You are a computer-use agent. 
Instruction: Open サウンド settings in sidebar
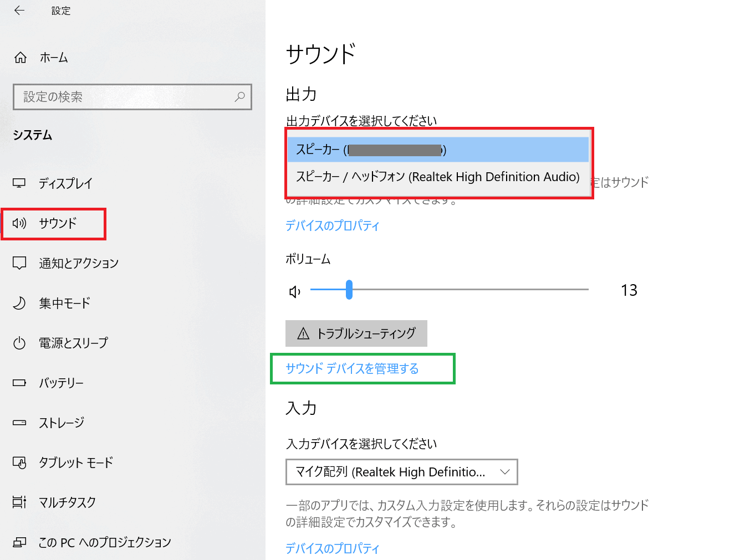tap(58, 223)
